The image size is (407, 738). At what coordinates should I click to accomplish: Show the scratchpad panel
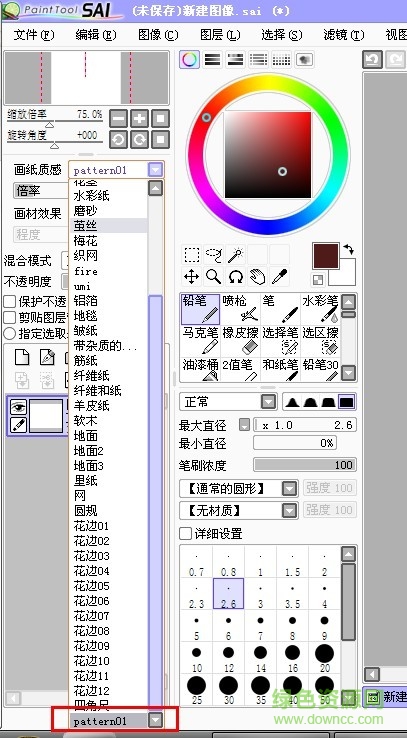pyautogui.click(x=304, y=60)
